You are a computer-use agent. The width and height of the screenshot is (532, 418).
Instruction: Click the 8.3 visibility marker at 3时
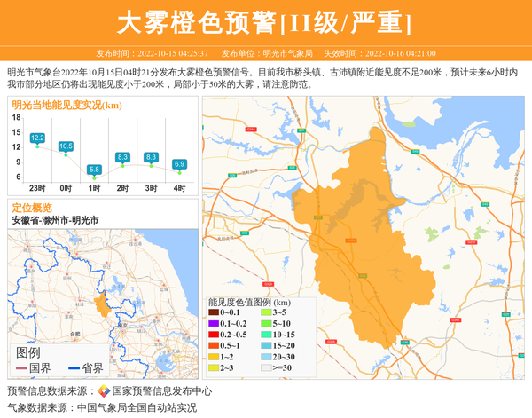pyautogui.click(x=151, y=157)
